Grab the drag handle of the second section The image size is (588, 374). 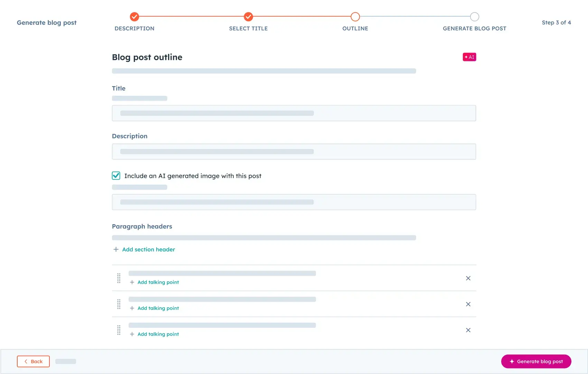(x=119, y=304)
